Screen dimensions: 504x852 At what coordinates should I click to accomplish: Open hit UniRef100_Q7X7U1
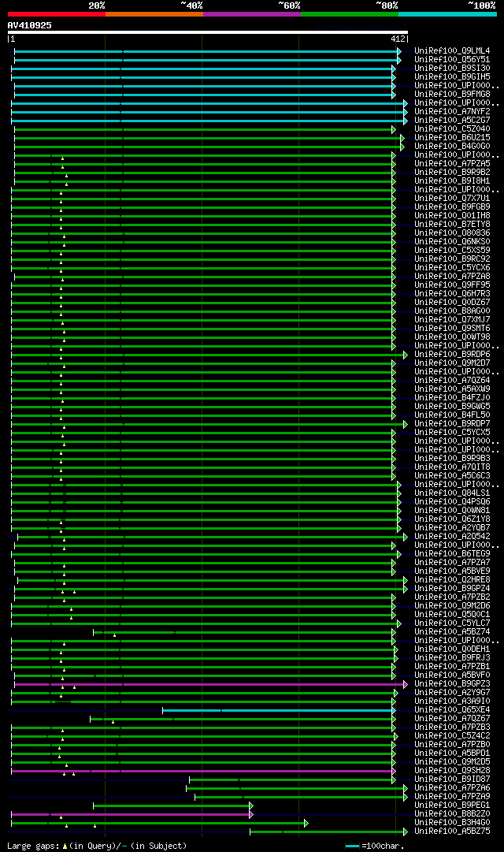coord(452,199)
